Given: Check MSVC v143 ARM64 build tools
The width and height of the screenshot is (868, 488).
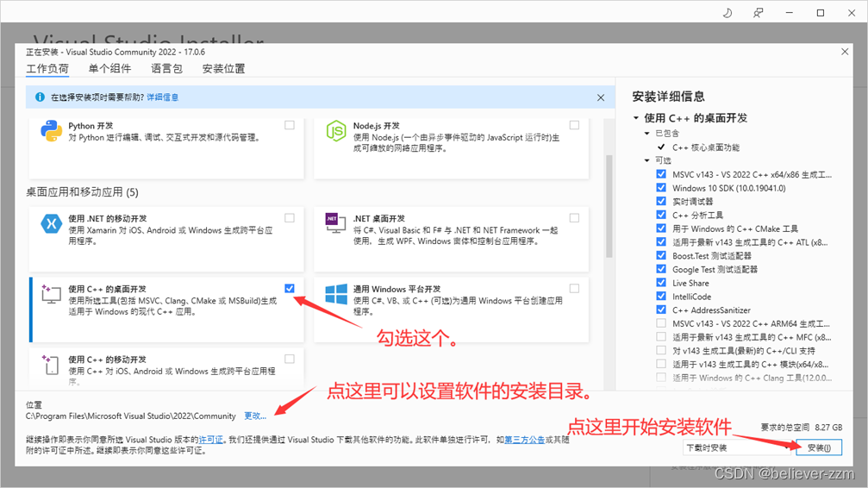Looking at the screenshot, I should [x=661, y=323].
